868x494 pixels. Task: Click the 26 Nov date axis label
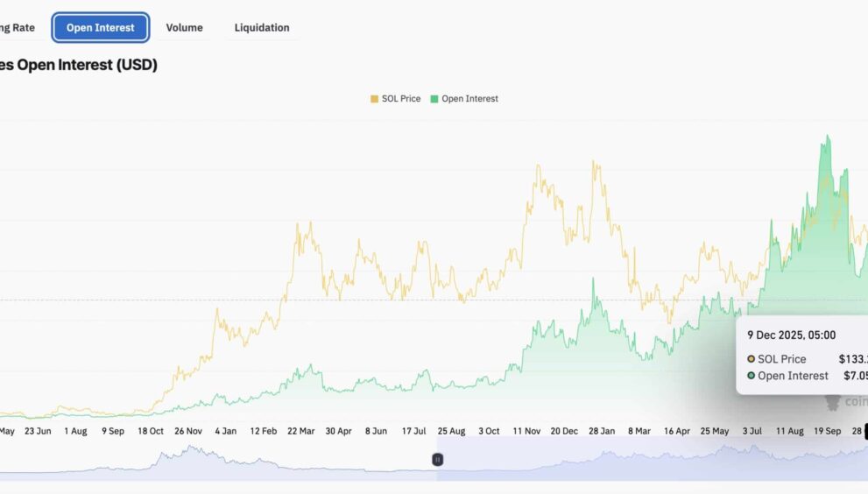coord(188,431)
